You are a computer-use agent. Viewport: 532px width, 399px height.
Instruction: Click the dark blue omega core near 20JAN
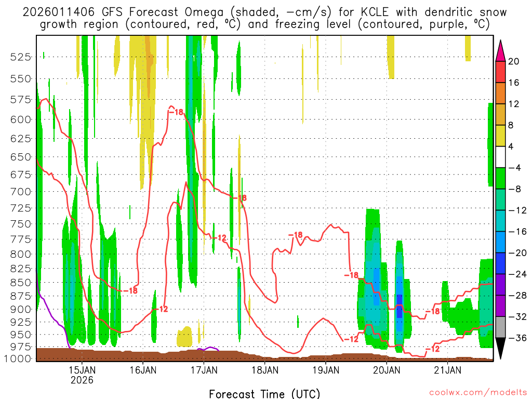click(x=400, y=306)
